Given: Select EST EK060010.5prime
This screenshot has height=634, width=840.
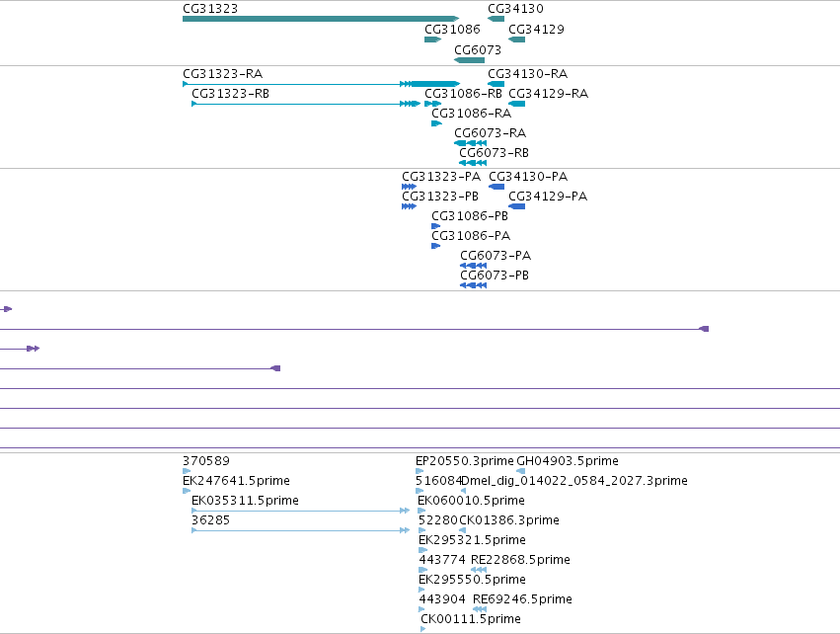Looking at the screenshot, I should (x=472, y=501).
